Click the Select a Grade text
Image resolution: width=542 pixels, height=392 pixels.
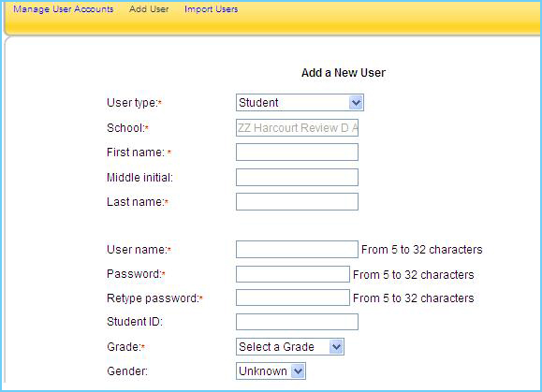coord(276,347)
